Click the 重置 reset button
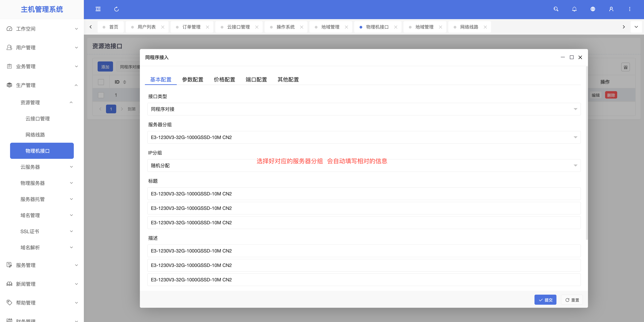 pos(572,300)
